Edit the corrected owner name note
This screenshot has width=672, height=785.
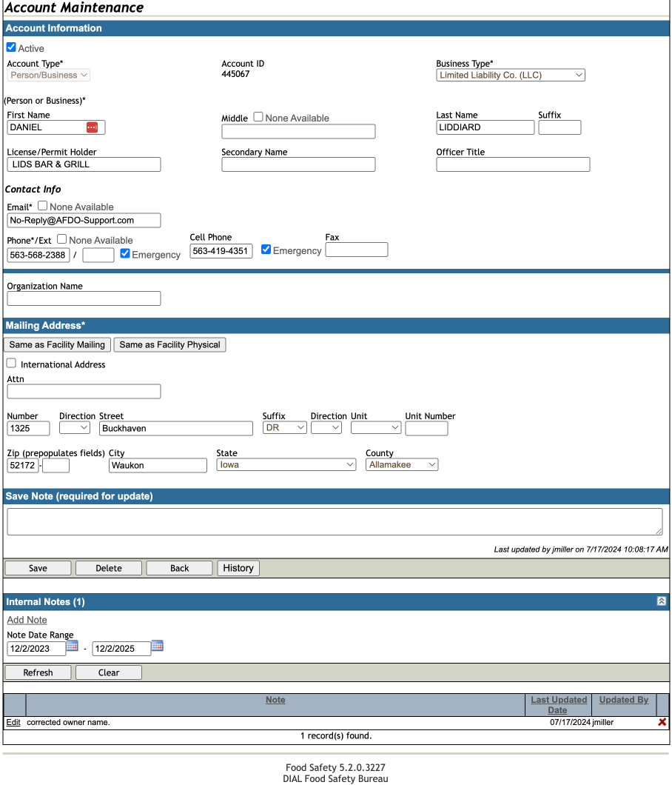13,722
